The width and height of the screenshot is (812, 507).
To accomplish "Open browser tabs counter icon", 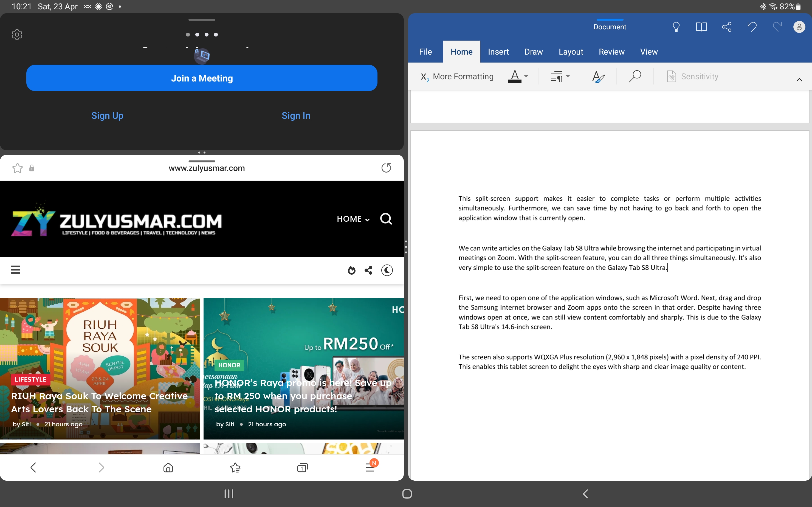I will click(302, 467).
